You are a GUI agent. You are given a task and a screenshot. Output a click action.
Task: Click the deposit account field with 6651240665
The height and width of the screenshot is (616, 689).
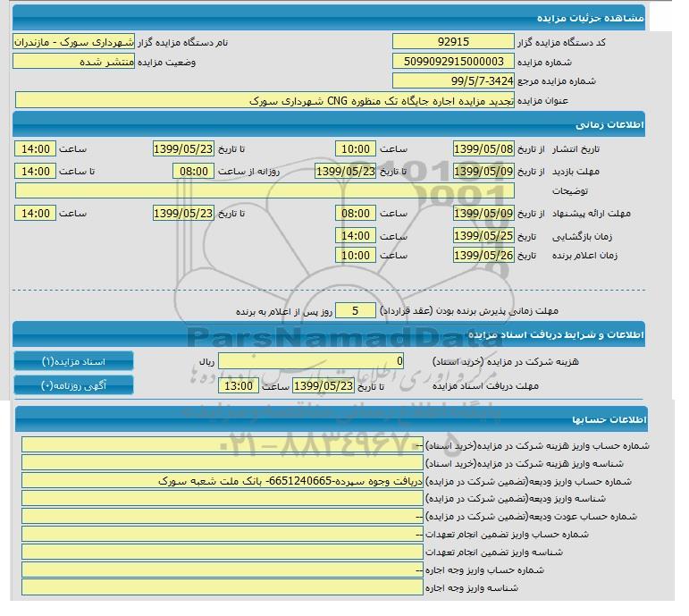[x=223, y=481]
